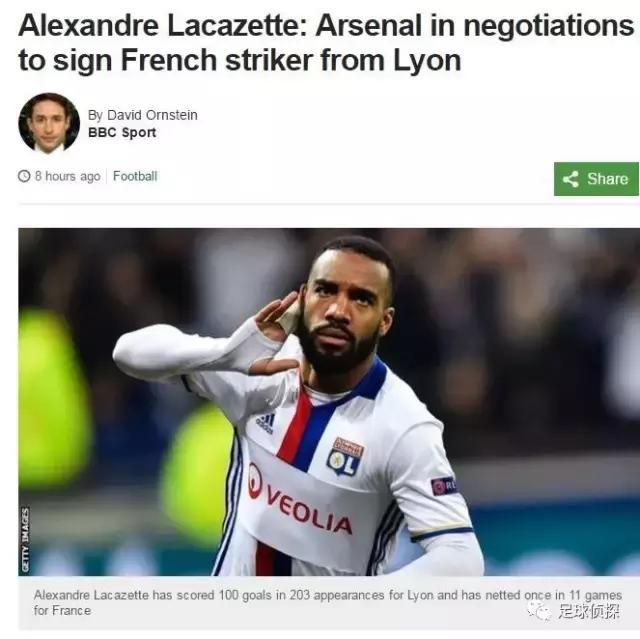Click the Veolia sponsor logo on the jersey

[300, 500]
